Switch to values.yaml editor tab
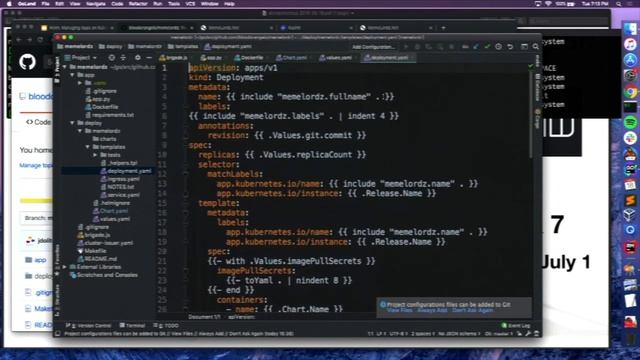640x360 pixels. (x=336, y=58)
